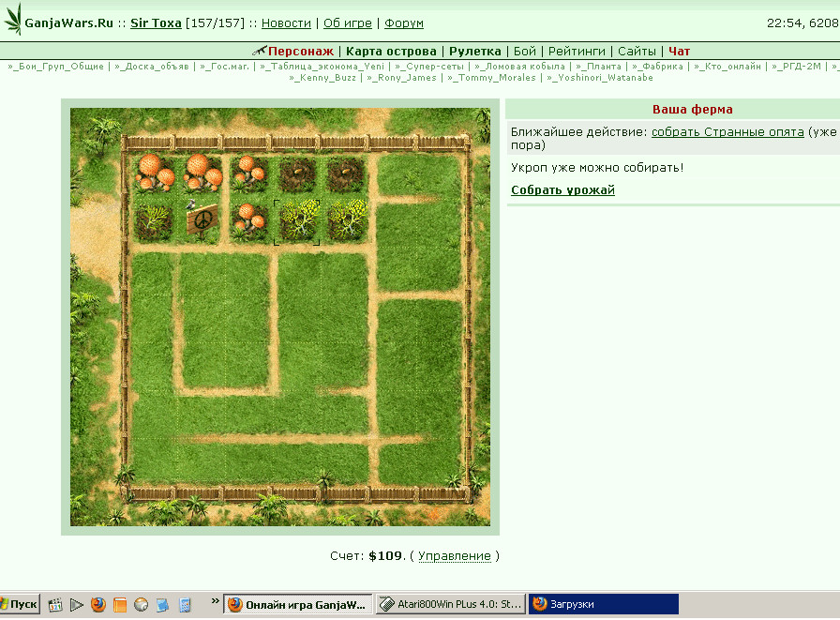Click the wooden peace sign on the farm
Viewport: 840px width, 620px height.
pyautogui.click(x=202, y=219)
